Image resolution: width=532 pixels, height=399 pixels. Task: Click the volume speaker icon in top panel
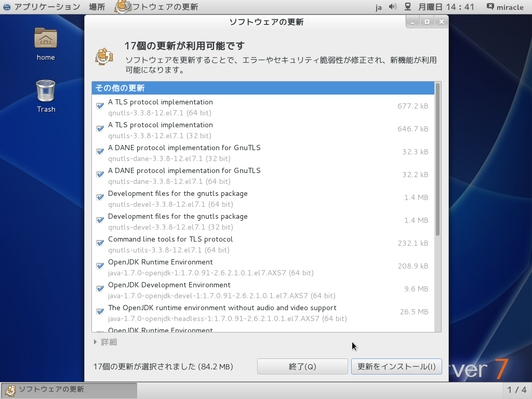(x=392, y=7)
